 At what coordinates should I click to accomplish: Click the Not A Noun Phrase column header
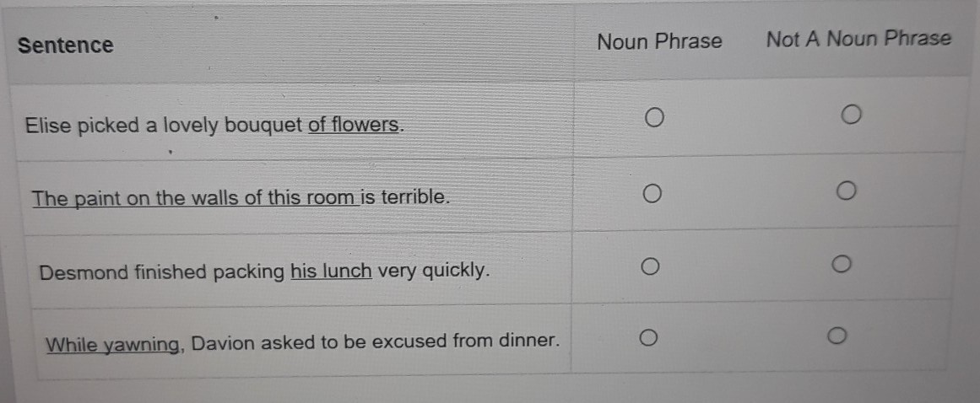858,39
